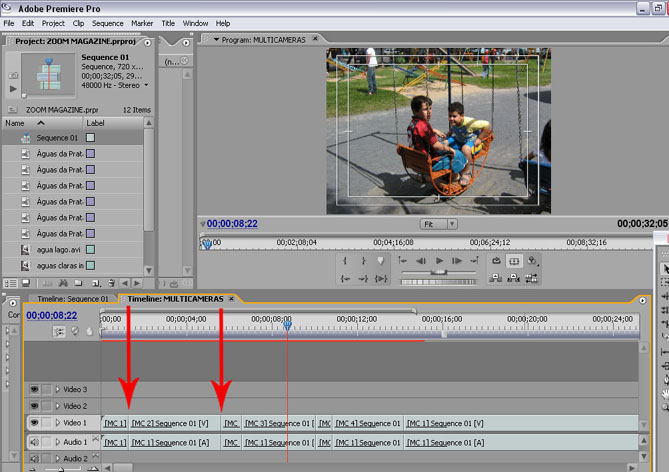Click the Set Unnumbered Marker icon
This screenshot has height=472, width=669.
point(381,261)
